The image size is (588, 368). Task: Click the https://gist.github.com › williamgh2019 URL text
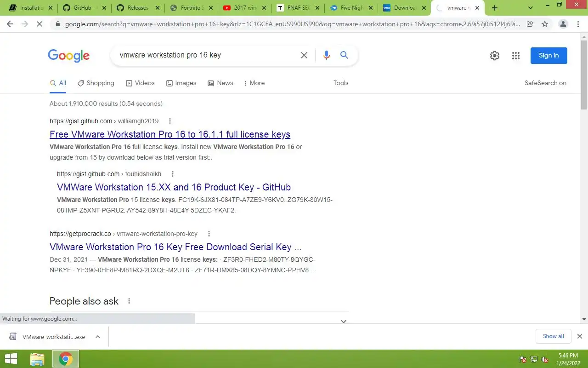(104, 121)
